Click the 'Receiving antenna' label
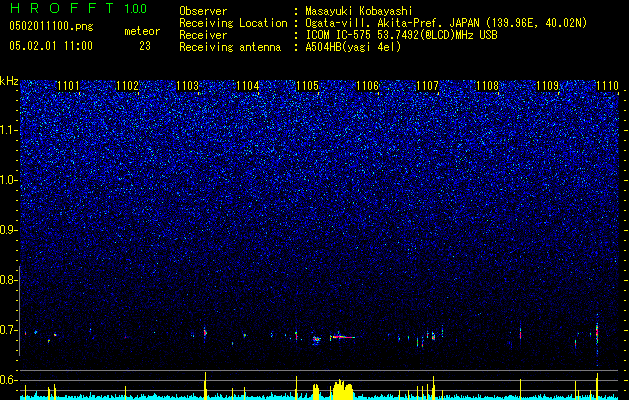Viewport: 629px width, 400px height. click(x=230, y=47)
